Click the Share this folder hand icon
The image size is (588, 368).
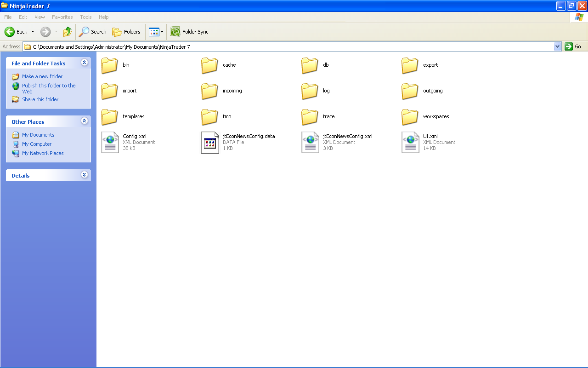click(16, 99)
